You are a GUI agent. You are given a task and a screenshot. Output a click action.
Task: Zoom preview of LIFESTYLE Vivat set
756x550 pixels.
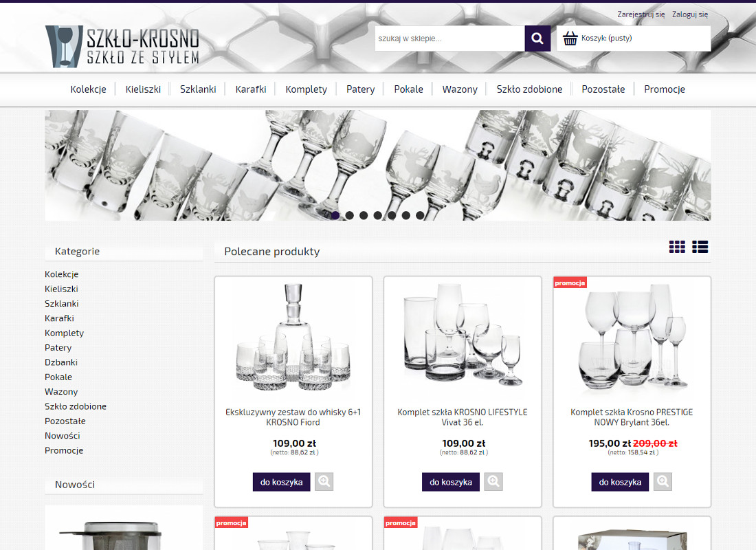click(x=493, y=481)
